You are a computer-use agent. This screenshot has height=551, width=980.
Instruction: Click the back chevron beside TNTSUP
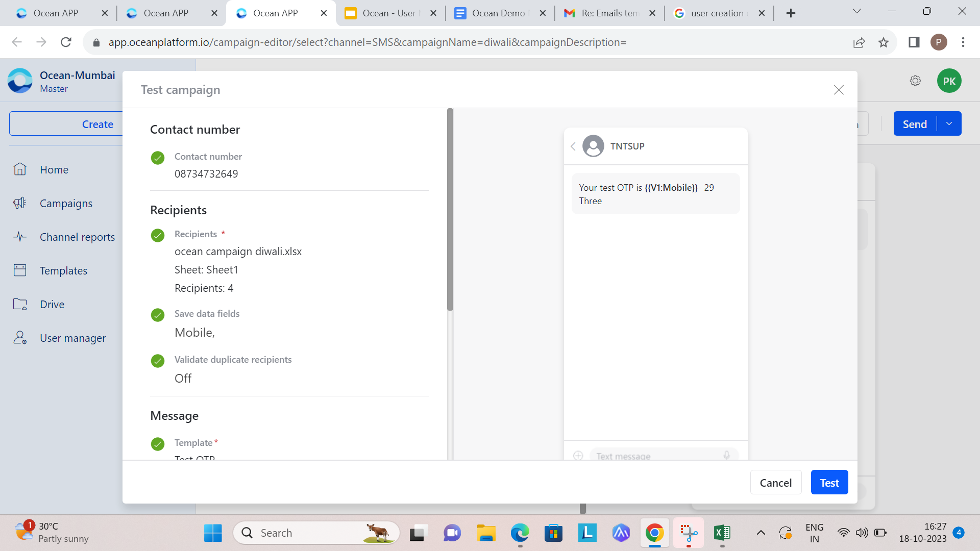[x=573, y=146]
